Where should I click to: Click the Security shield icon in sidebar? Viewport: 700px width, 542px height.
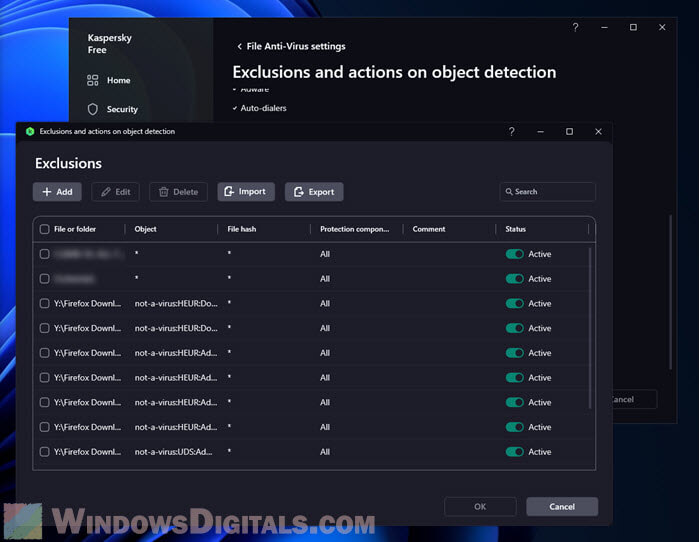92,109
